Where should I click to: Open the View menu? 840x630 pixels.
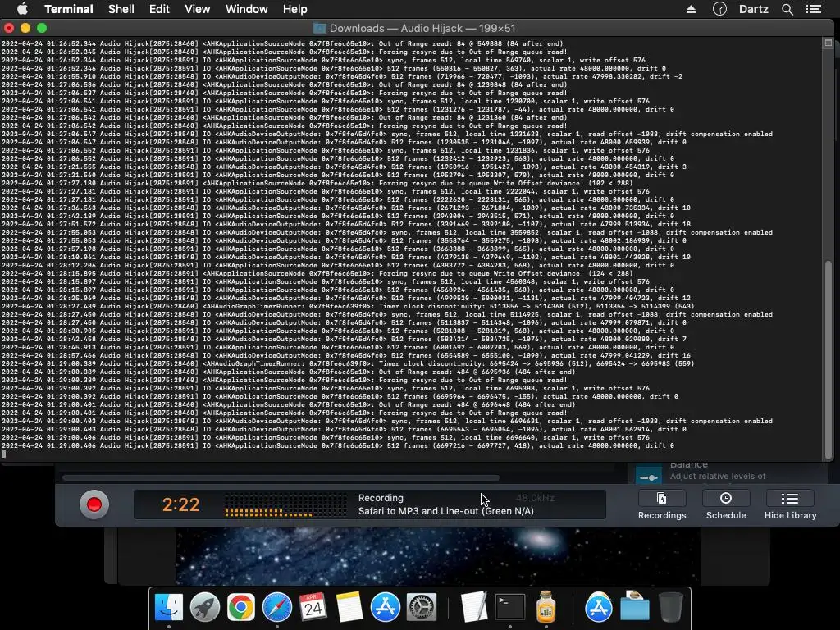197,9
